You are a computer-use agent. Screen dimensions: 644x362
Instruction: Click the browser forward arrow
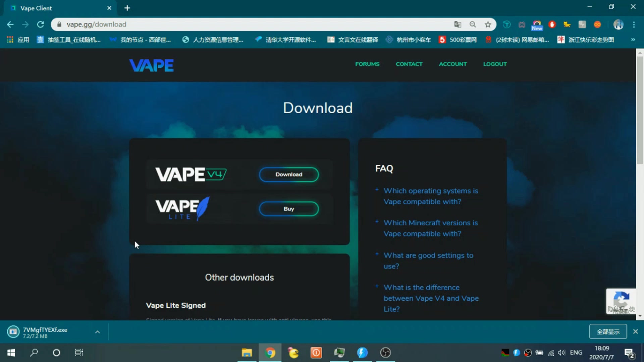click(25, 24)
